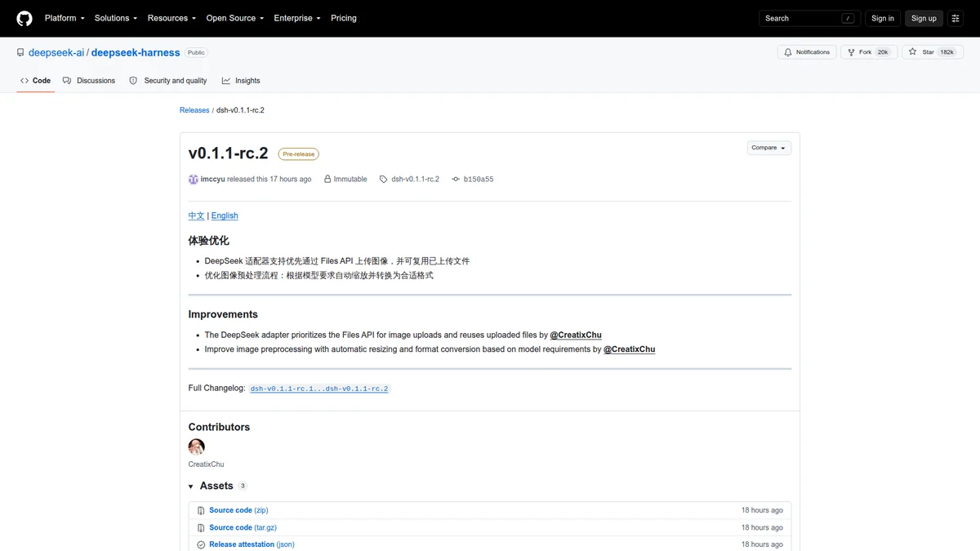Screen dimensions: 980x551
Task: Open the dsh-v0.1.1-rc.2 tag link
Action: pyautogui.click(x=415, y=180)
